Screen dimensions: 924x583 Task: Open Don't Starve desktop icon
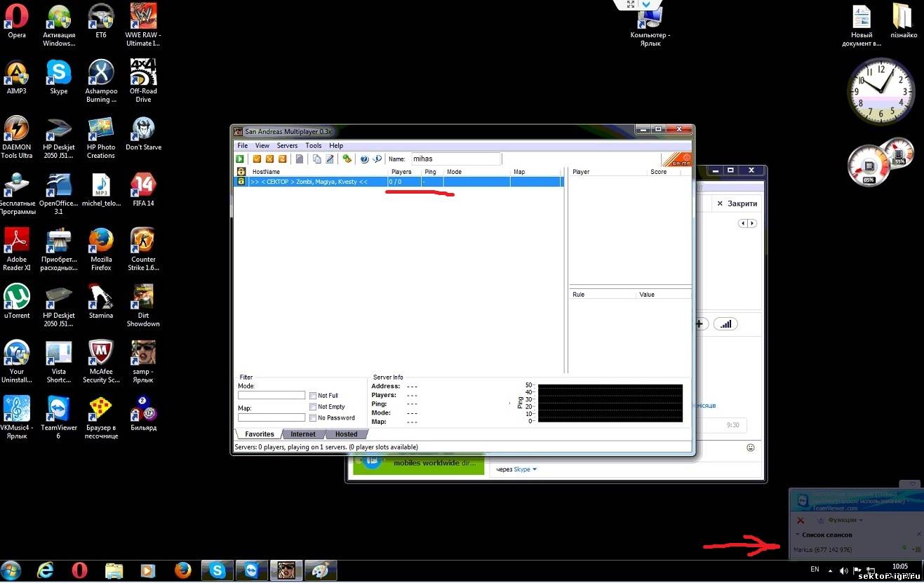[143, 133]
